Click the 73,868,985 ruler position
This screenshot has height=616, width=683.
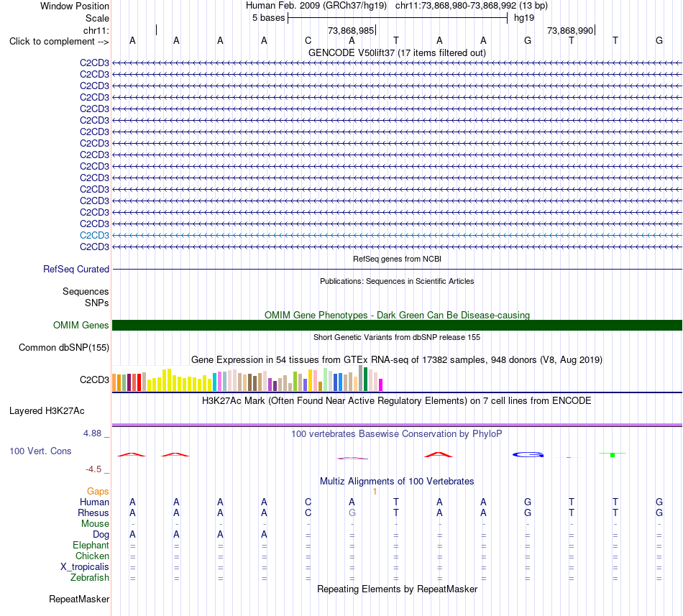coord(351,30)
